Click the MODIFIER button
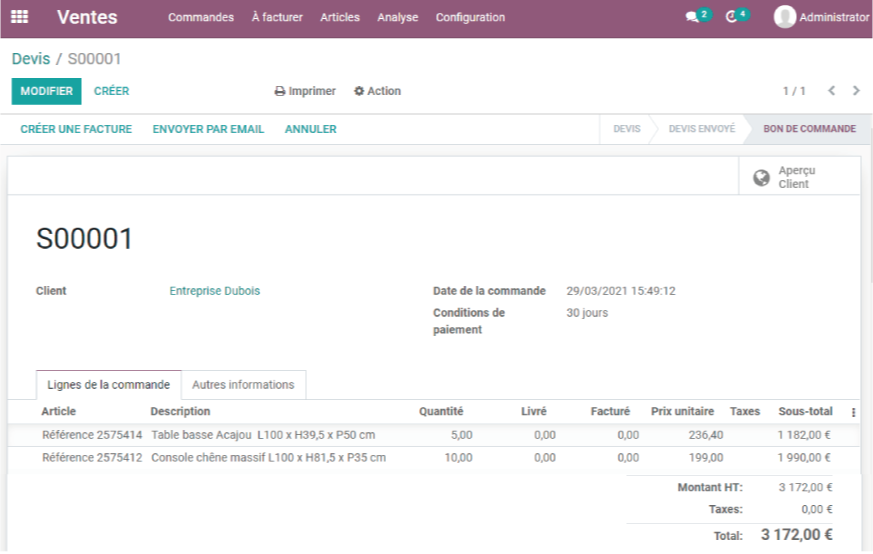The height and width of the screenshot is (554, 873). (46, 91)
